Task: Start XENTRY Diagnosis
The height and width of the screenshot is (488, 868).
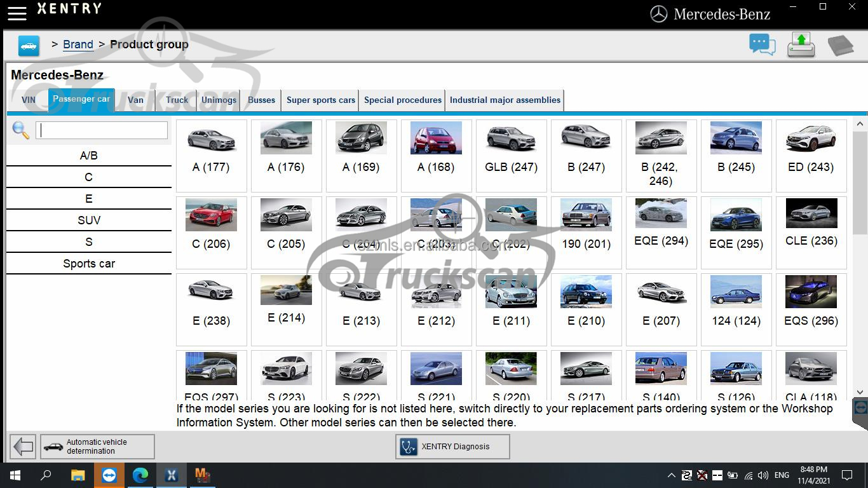Action: click(x=452, y=447)
